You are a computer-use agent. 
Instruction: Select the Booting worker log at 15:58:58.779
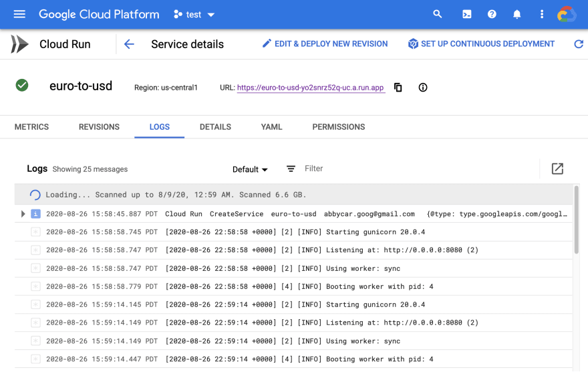293,286
